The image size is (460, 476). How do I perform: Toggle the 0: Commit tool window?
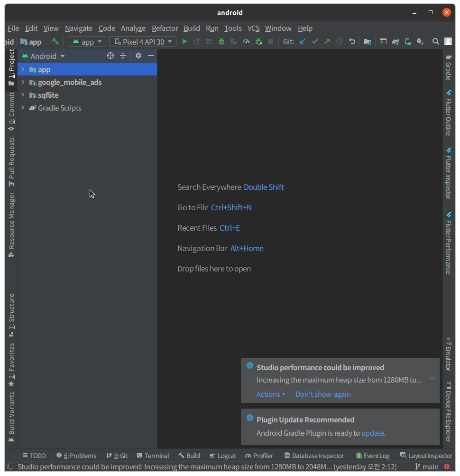[x=11, y=112]
